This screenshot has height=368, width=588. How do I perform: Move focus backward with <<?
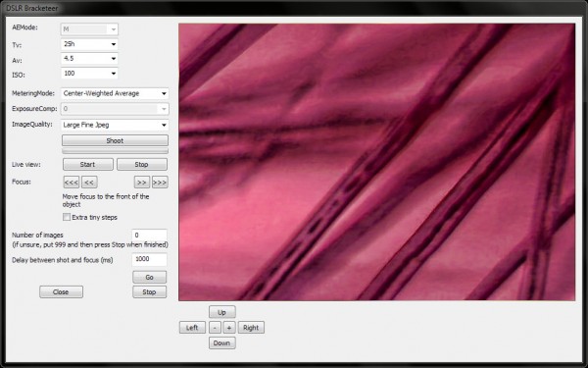(x=89, y=183)
